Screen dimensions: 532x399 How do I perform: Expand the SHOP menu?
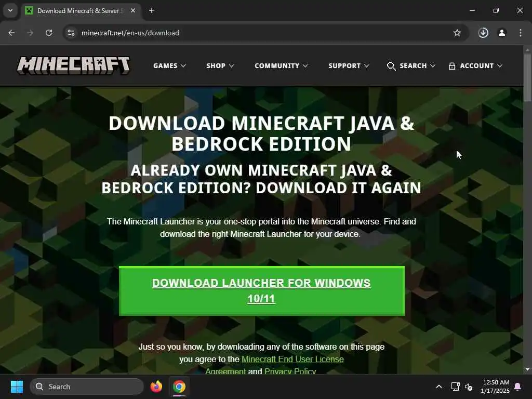point(220,66)
